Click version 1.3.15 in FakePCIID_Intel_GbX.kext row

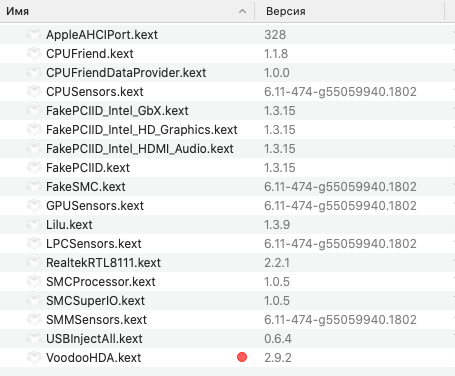(280, 111)
